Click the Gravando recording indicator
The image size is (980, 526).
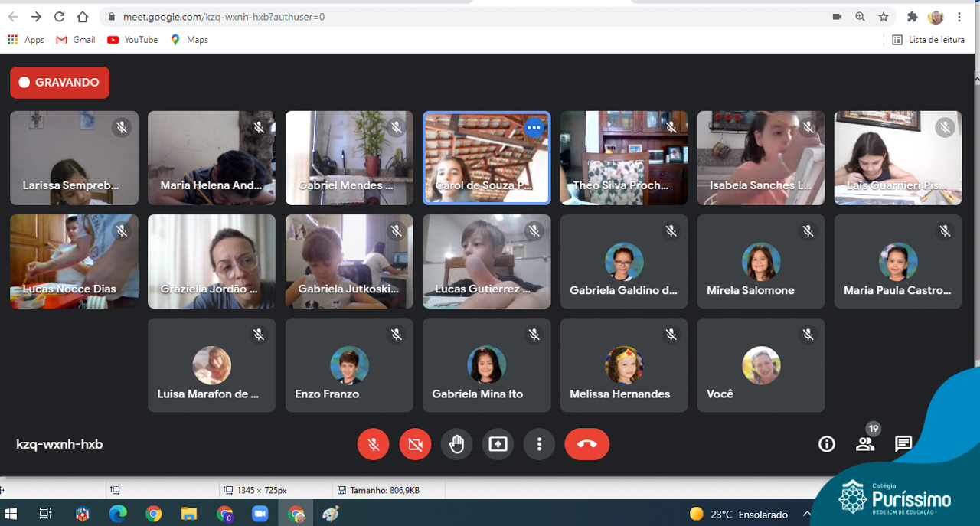60,83
